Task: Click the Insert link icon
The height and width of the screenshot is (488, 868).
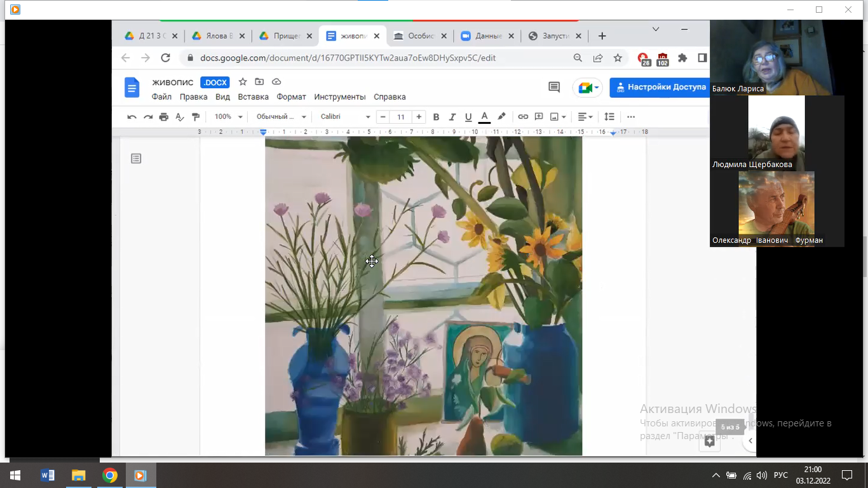Action: 523,117
